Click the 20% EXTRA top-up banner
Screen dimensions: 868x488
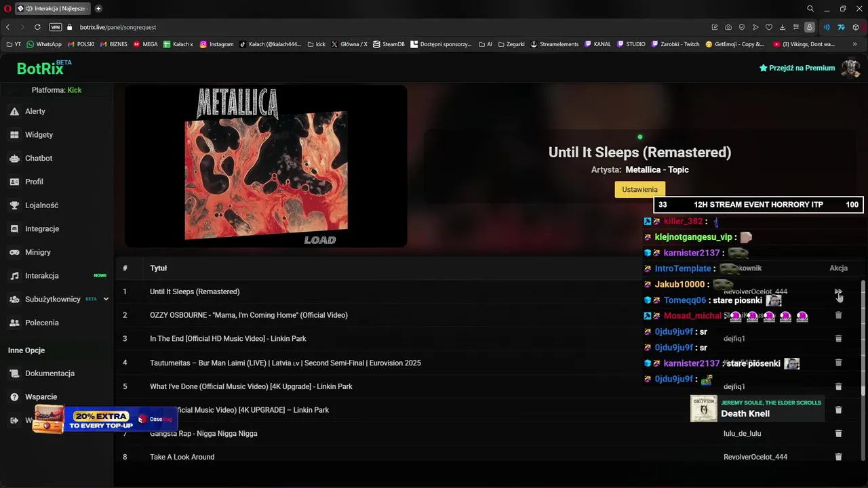coord(105,420)
